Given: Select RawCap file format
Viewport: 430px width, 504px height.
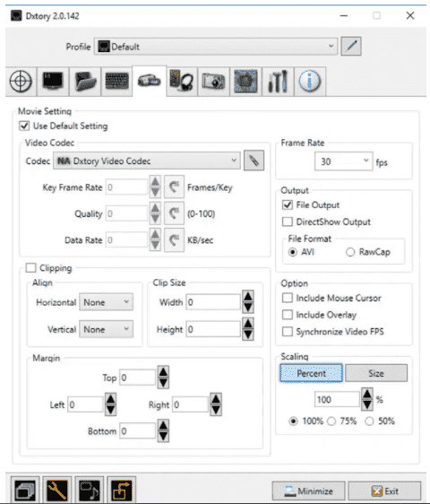Looking at the screenshot, I should click(350, 252).
